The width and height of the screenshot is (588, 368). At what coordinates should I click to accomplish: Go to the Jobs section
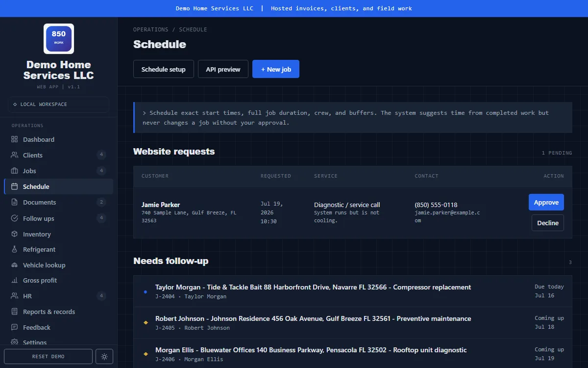58,171
